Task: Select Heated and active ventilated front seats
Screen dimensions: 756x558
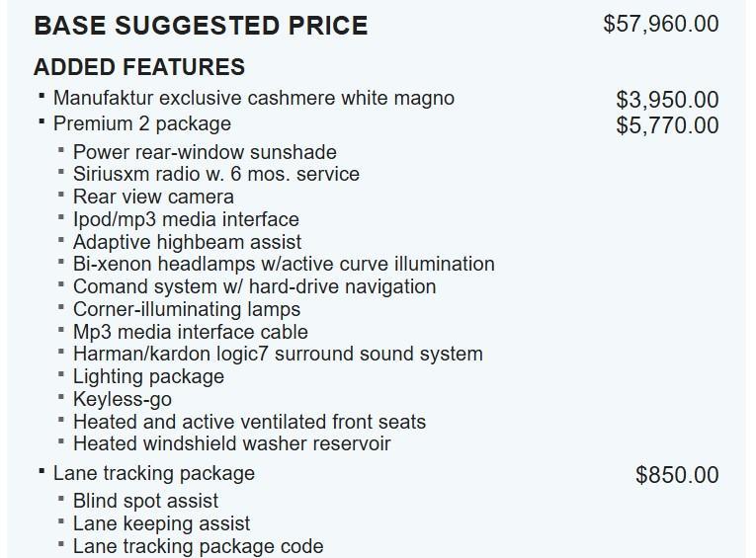Action: [249, 422]
